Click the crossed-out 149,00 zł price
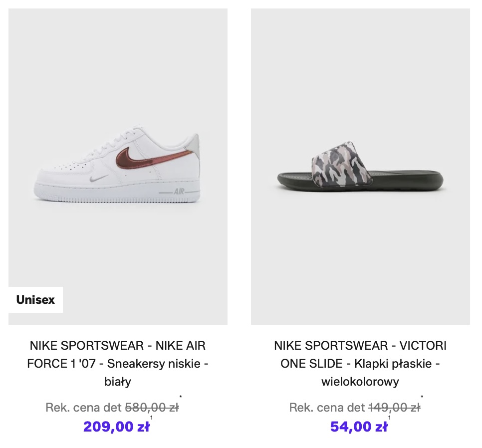 (x=394, y=408)
